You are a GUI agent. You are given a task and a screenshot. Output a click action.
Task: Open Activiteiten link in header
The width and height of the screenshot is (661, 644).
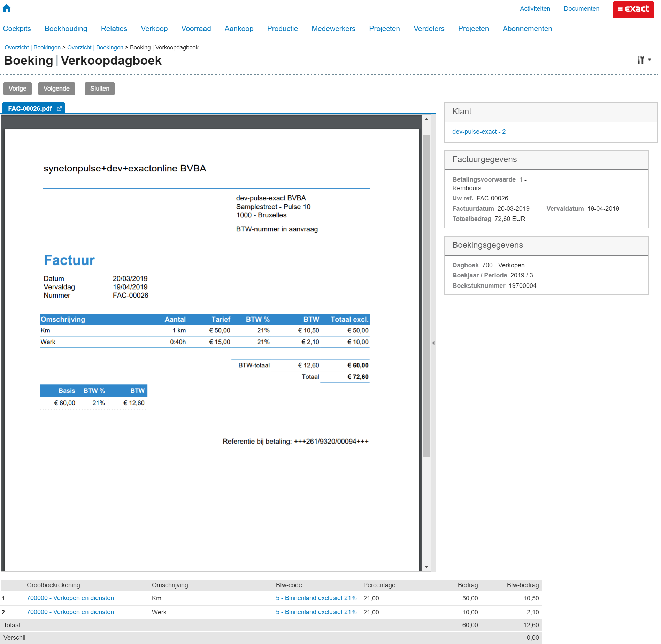(535, 9)
